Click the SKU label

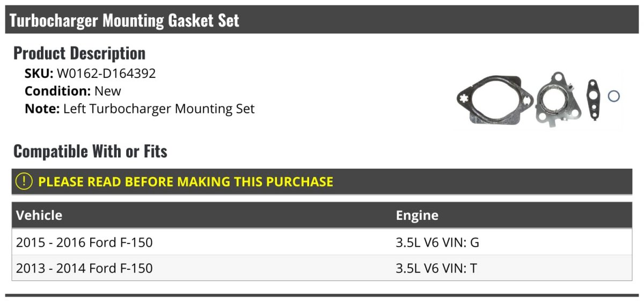tap(39, 74)
